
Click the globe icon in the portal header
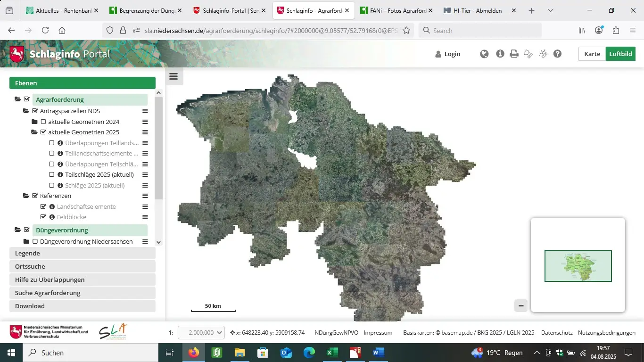(x=484, y=54)
